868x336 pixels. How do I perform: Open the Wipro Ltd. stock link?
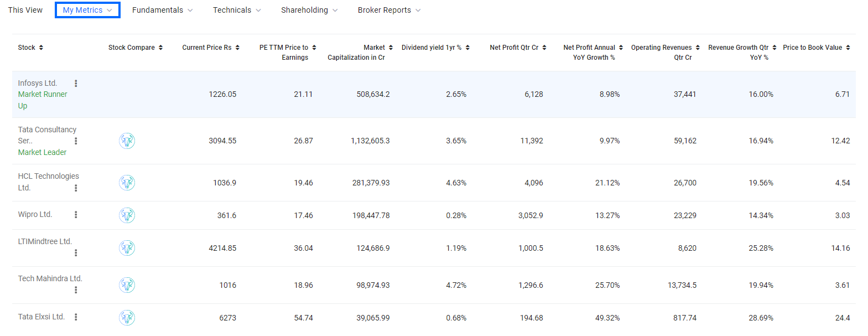[x=35, y=214]
